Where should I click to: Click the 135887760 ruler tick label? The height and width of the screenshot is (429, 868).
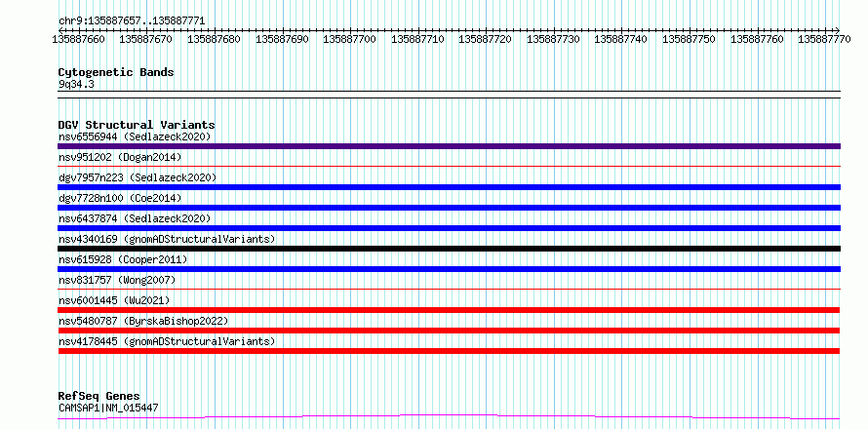tap(757, 39)
